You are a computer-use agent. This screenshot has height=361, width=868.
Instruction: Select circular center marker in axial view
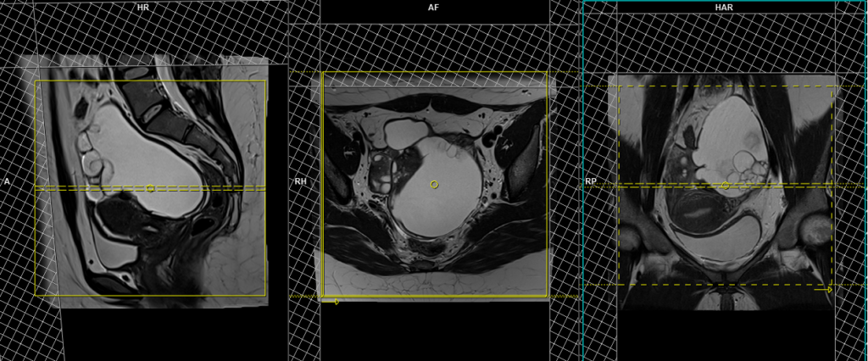click(434, 185)
